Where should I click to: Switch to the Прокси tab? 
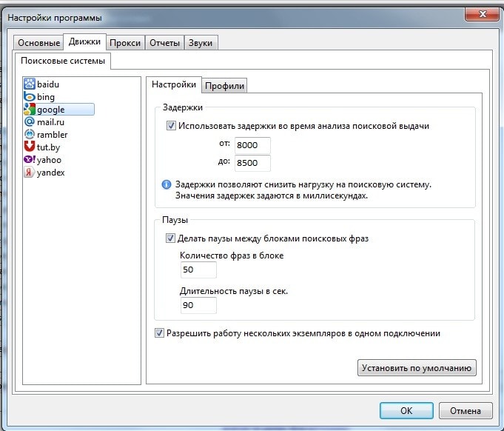pyautogui.click(x=125, y=43)
